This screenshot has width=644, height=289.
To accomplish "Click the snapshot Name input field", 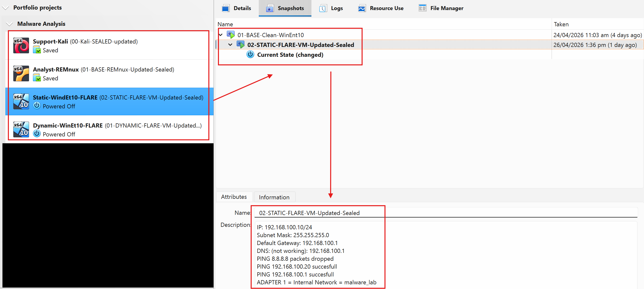I will (x=446, y=213).
